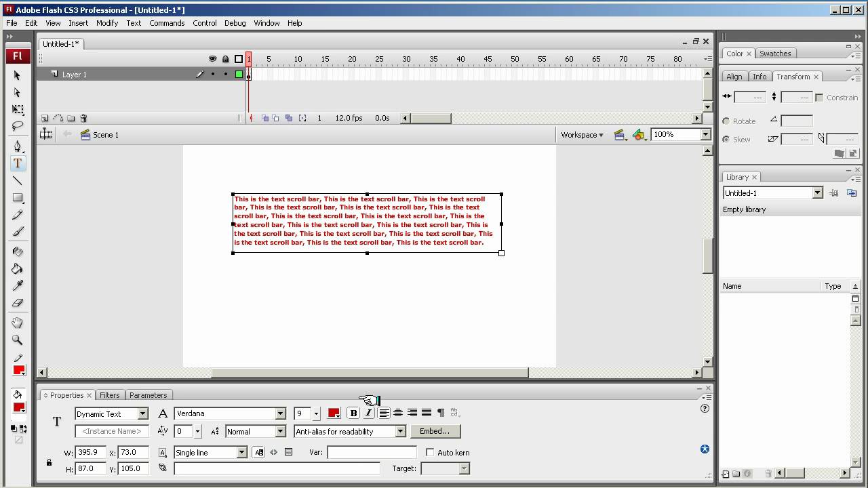Open Anti-alias for readability dropdown
Image resolution: width=868 pixels, height=488 pixels.
pyautogui.click(x=400, y=431)
